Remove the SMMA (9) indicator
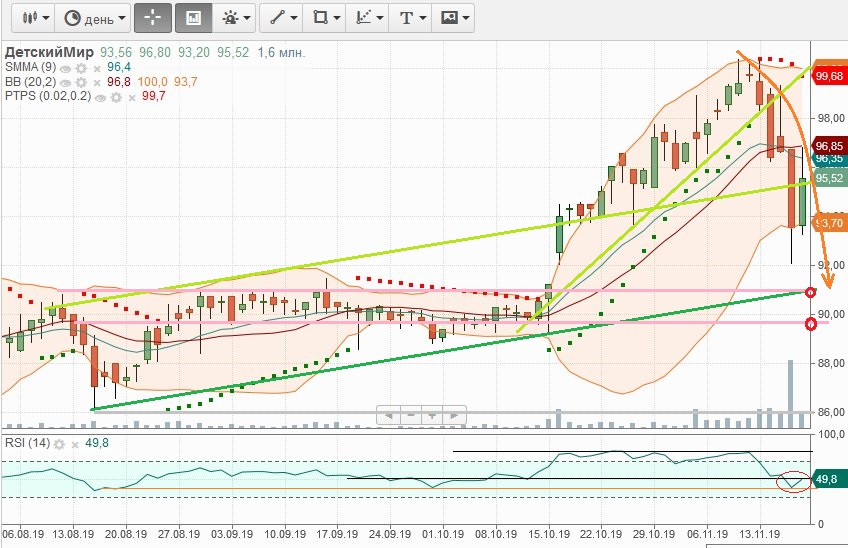848x548 pixels. 97,69
